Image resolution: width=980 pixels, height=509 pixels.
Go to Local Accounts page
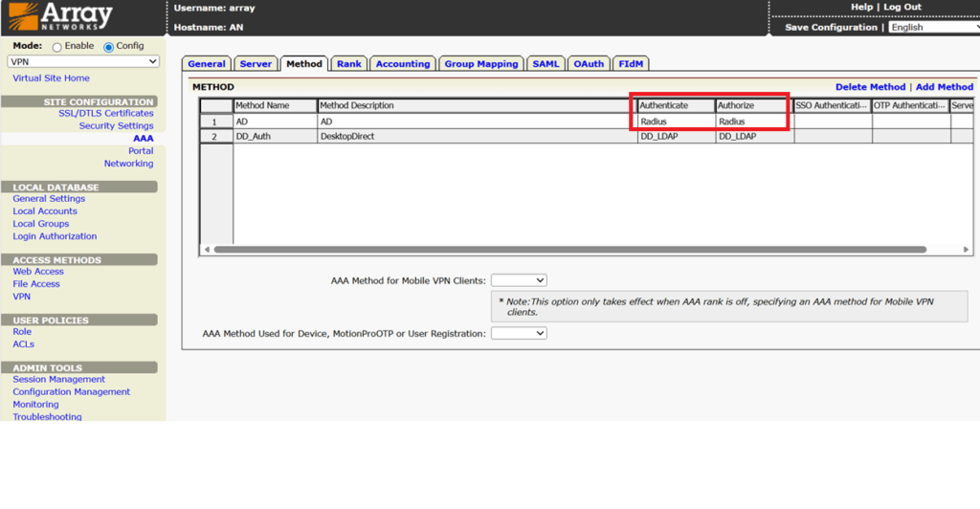(x=45, y=211)
